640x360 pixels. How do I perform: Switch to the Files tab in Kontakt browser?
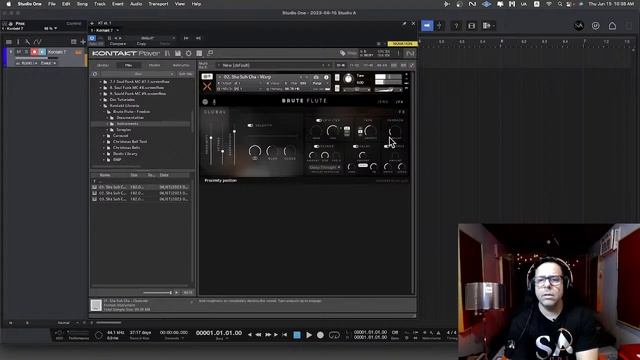coord(129,65)
